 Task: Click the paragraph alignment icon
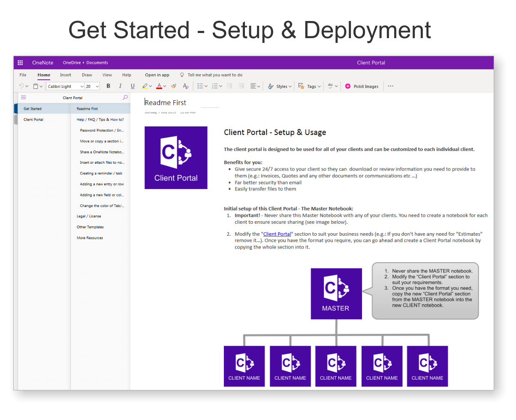pyautogui.click(x=253, y=86)
